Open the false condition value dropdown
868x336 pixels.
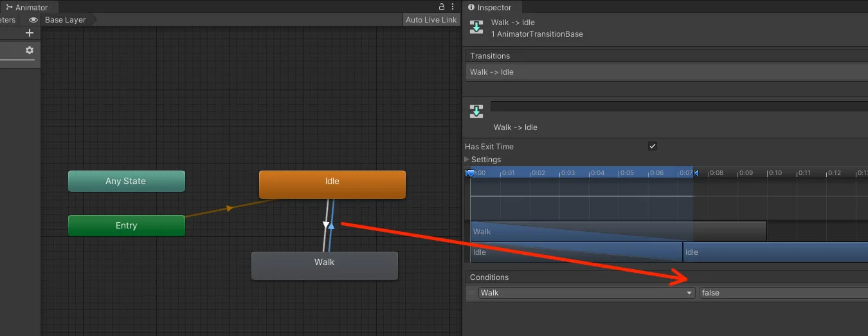tap(783, 293)
